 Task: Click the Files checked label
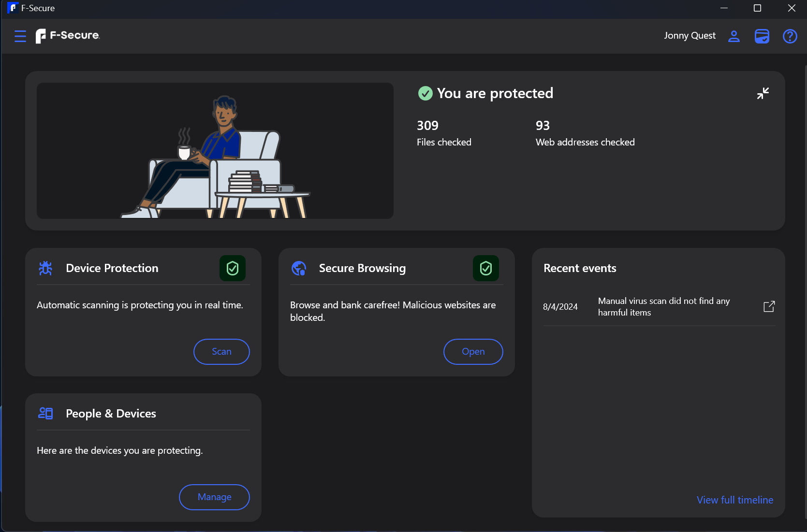[x=444, y=143]
